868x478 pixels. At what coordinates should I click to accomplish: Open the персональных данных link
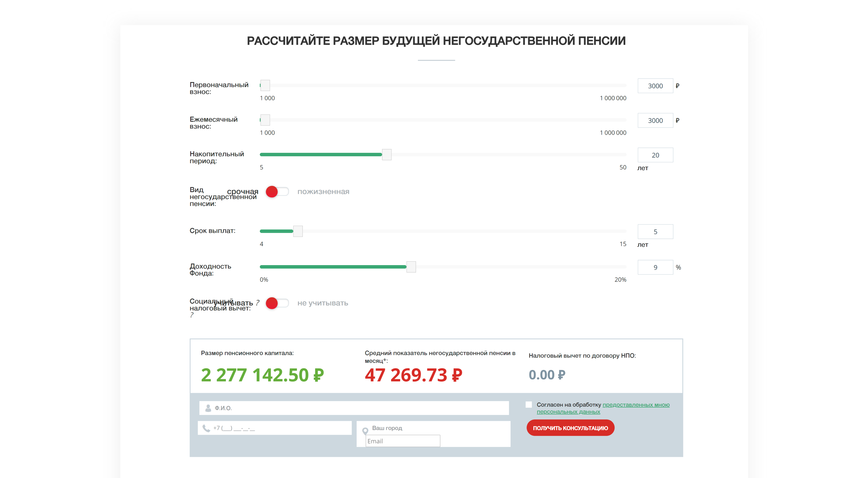pyautogui.click(x=568, y=412)
